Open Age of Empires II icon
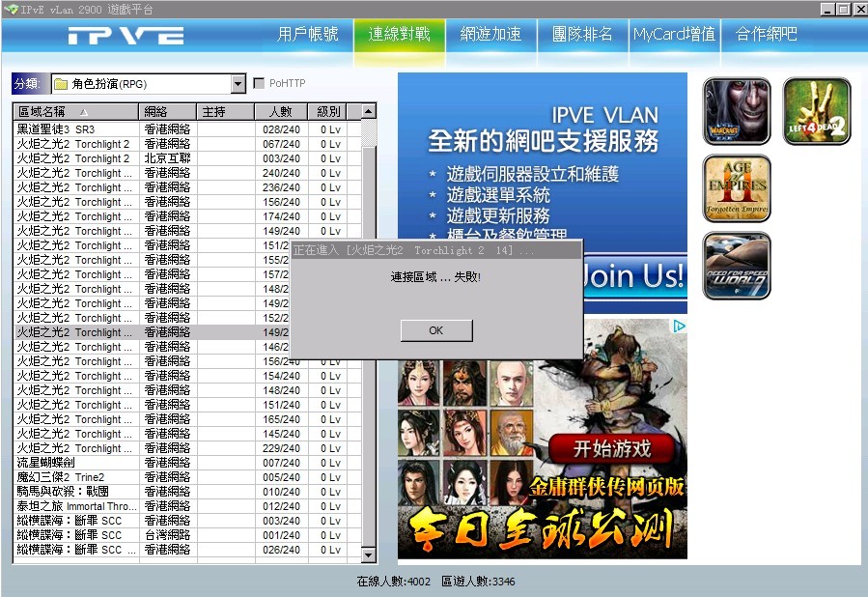This screenshot has height=597, width=868. (x=737, y=188)
